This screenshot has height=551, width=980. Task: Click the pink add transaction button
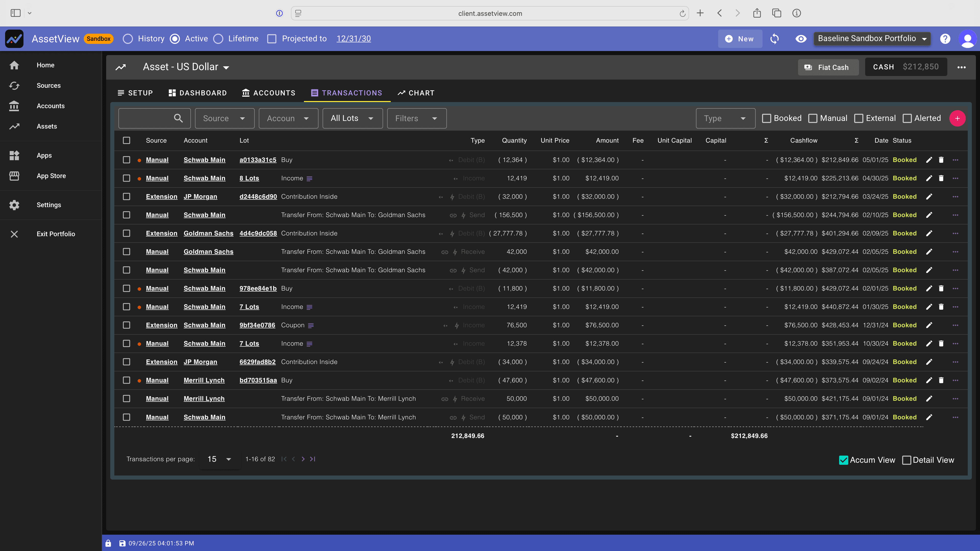point(958,118)
